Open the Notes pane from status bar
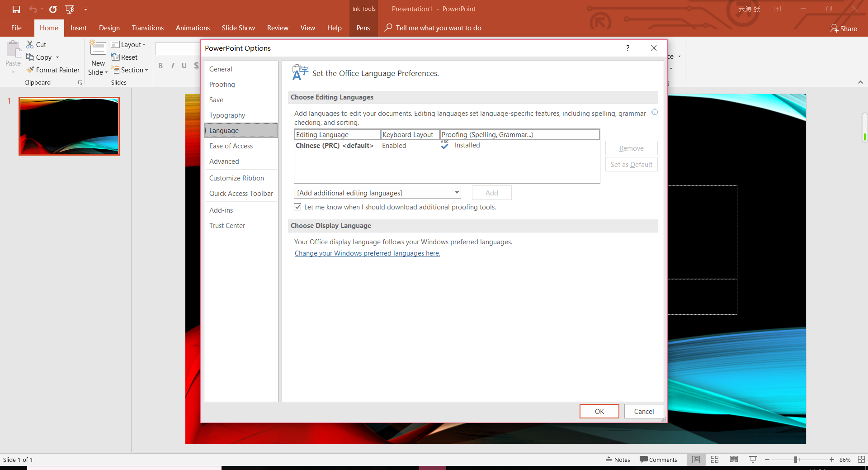This screenshot has height=470, width=868. (618, 460)
